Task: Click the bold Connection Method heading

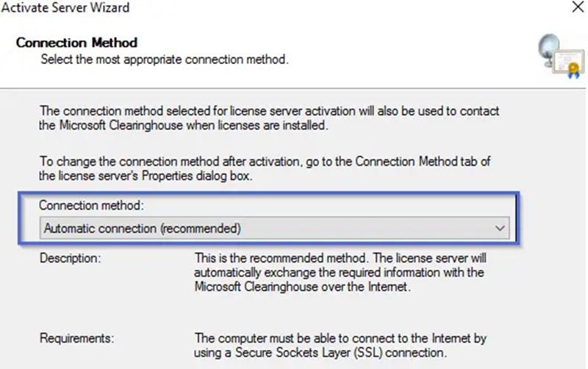Action: (x=76, y=43)
